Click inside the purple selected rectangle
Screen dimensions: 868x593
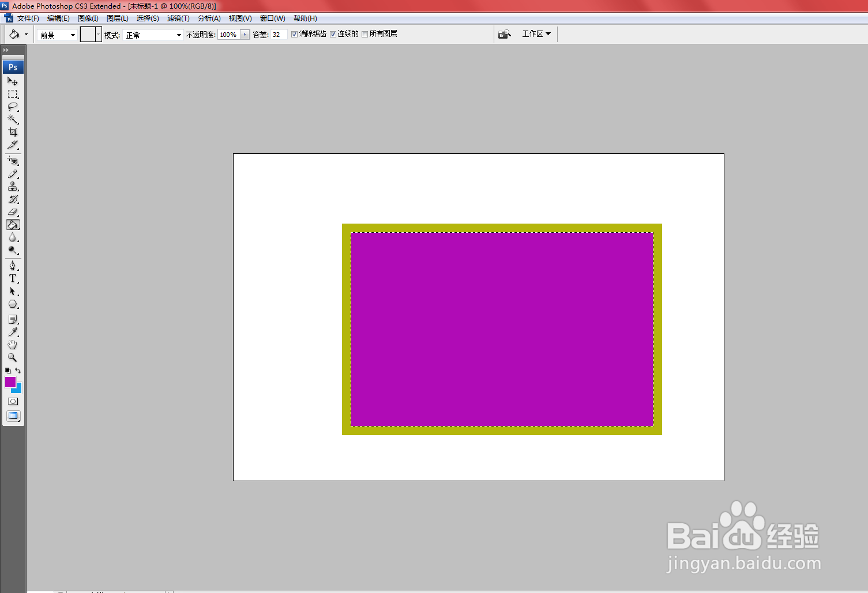coord(502,329)
